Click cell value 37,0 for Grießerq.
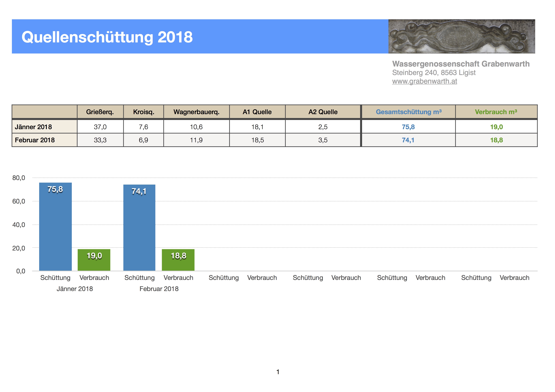555x392 pixels. point(100,127)
